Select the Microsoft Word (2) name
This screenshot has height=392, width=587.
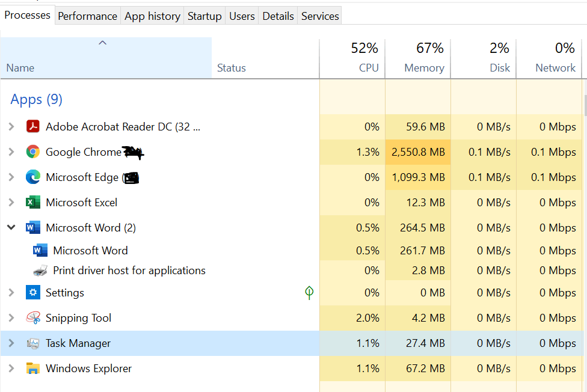point(91,228)
